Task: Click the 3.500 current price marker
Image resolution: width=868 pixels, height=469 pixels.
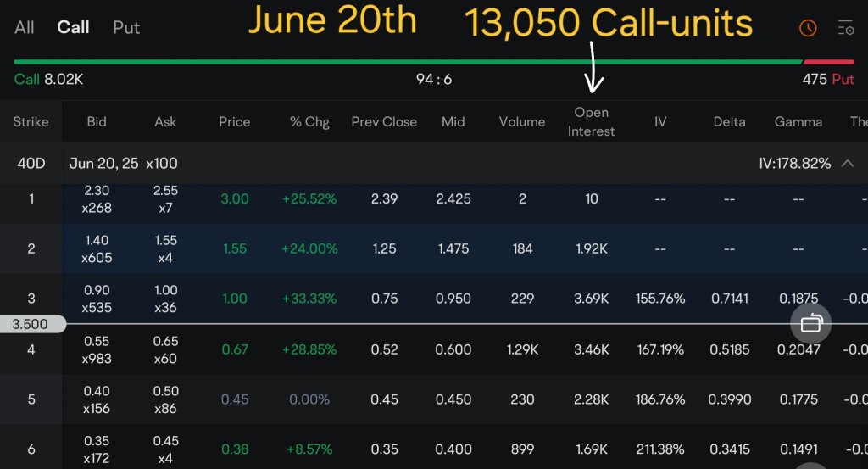Action: coord(31,324)
